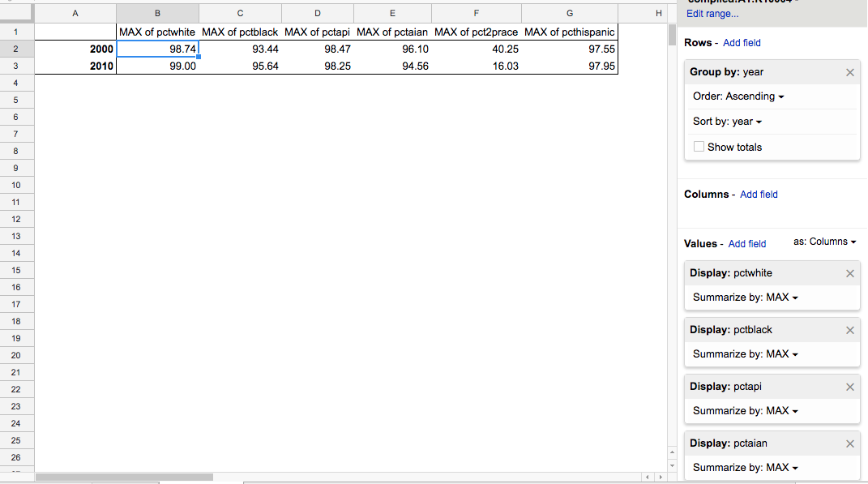Select cell with value 98.47
The image size is (868, 484).
(318, 49)
